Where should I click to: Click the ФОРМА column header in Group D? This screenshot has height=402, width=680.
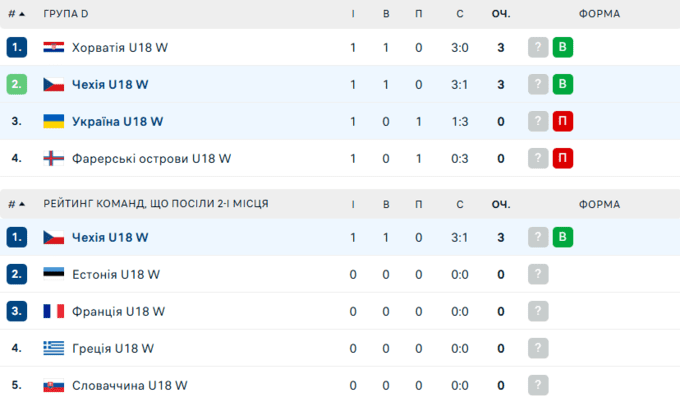(599, 13)
